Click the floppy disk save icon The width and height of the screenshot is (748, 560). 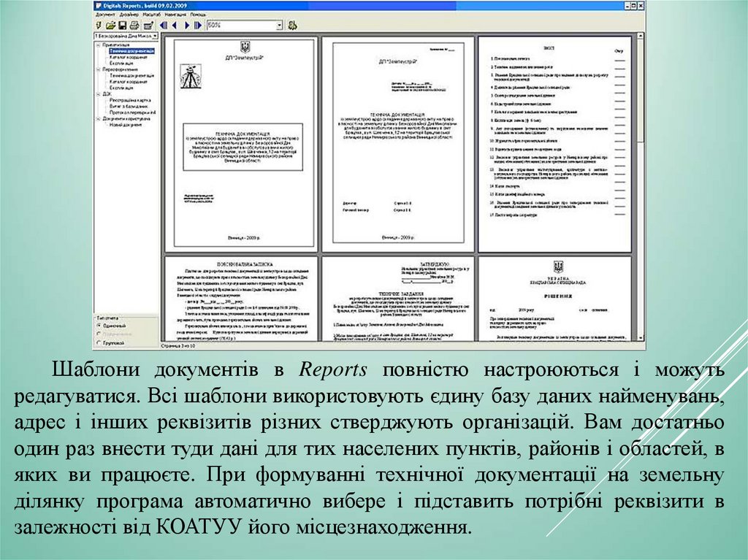pos(122,25)
